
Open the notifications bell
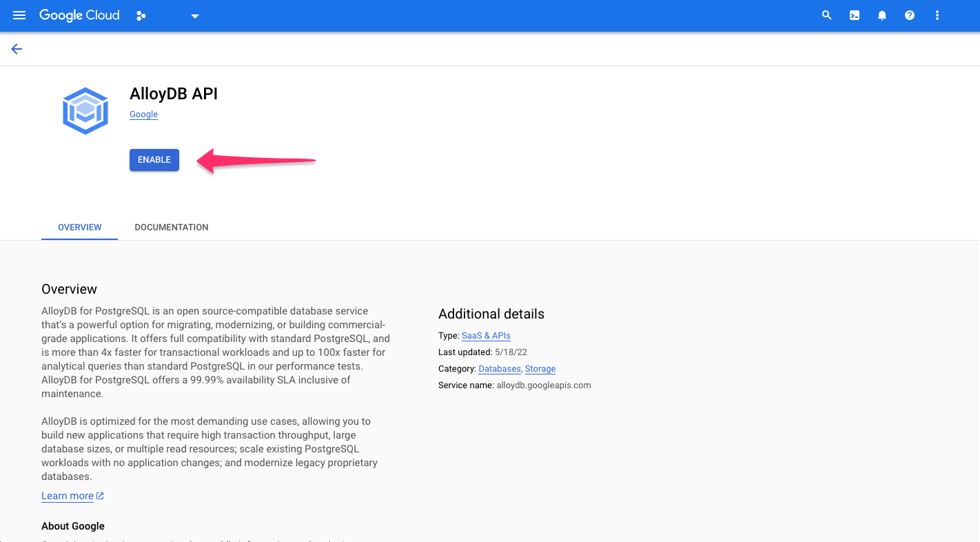point(881,15)
